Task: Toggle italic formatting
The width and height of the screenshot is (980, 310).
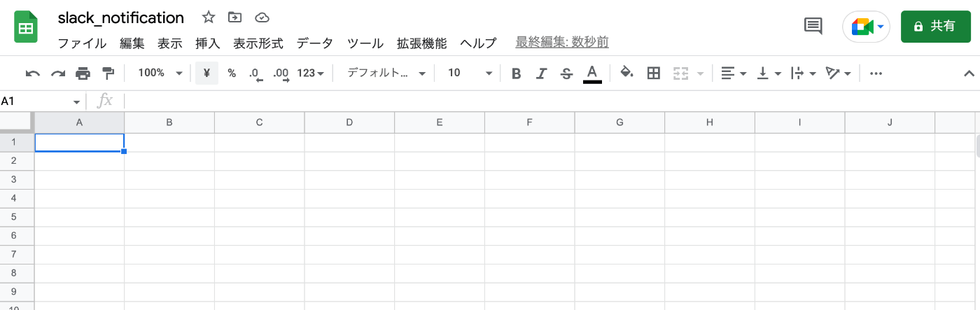Action: (x=541, y=73)
